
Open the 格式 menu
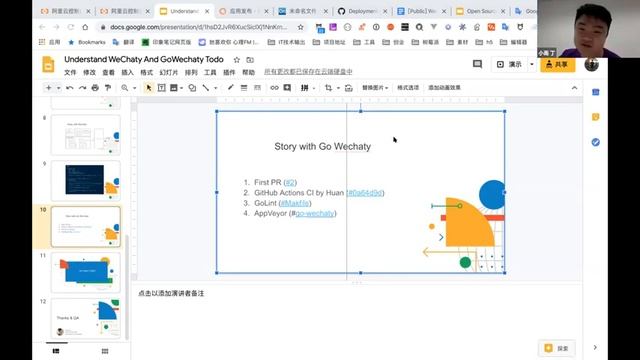click(x=147, y=72)
